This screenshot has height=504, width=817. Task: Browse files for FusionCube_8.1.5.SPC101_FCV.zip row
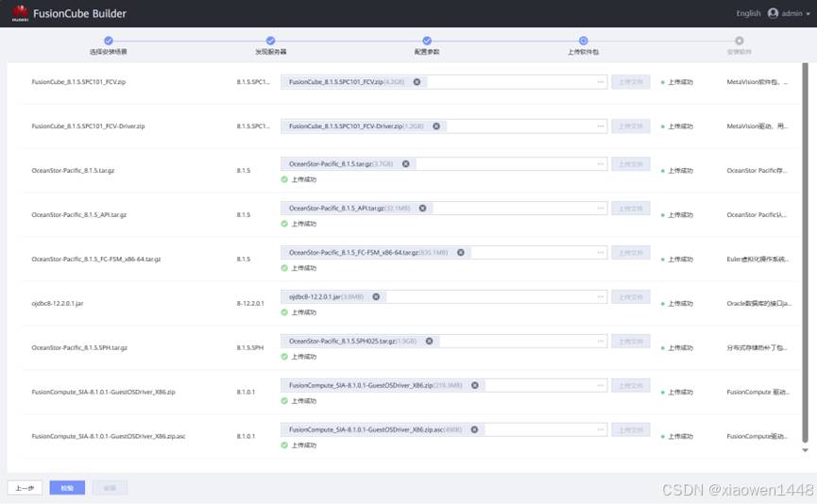tap(600, 82)
